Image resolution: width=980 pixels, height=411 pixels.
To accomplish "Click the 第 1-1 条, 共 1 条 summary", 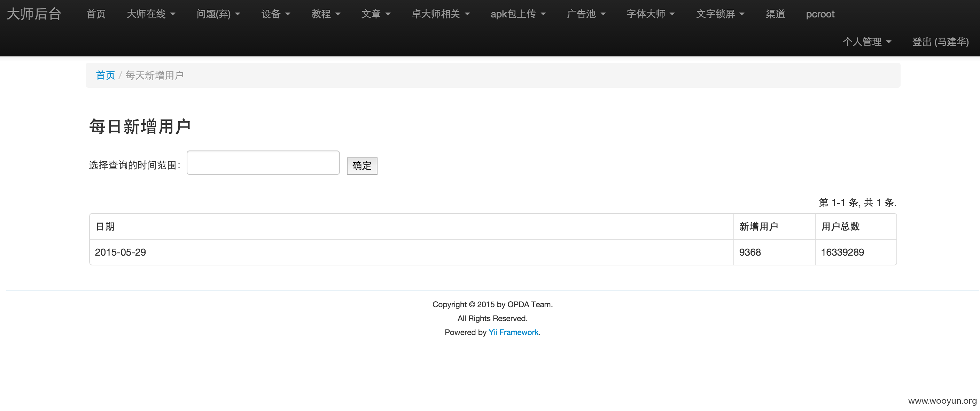I will 857,202.
